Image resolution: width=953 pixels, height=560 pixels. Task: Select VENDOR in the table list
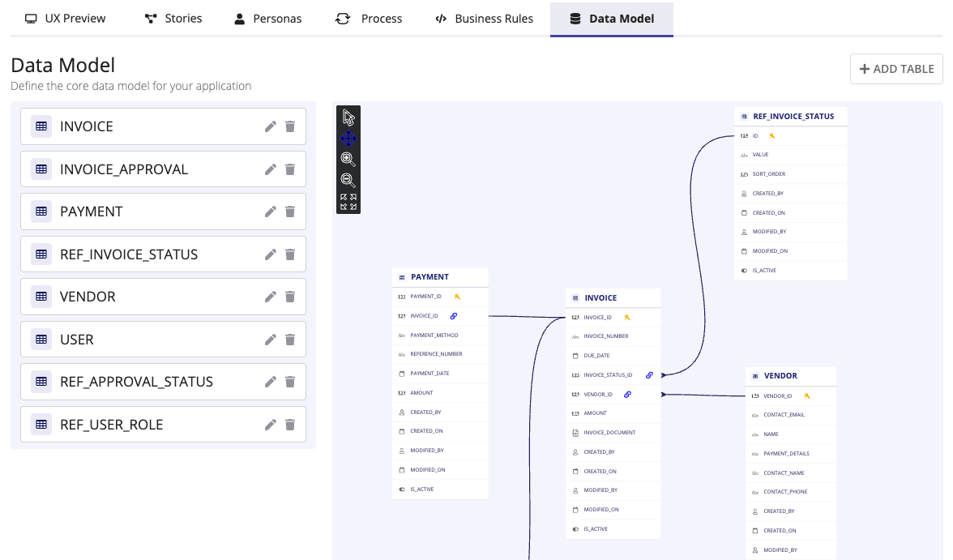(163, 297)
